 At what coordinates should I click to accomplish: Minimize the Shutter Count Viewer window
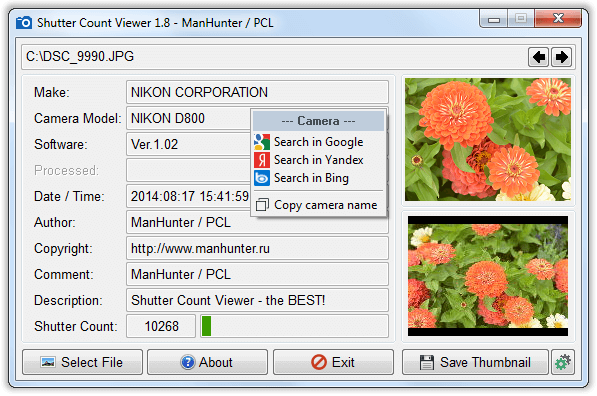pos(493,19)
